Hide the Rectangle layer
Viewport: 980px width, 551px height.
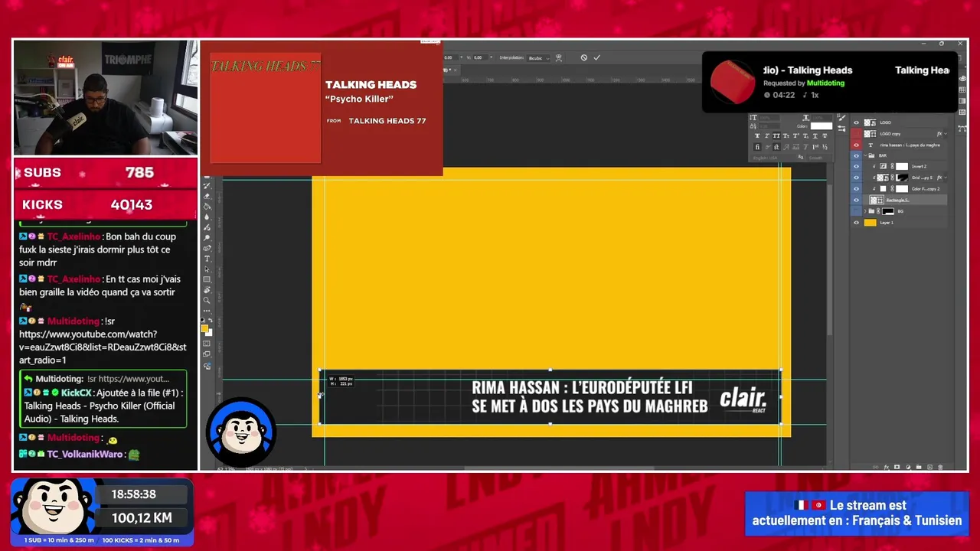[856, 200]
